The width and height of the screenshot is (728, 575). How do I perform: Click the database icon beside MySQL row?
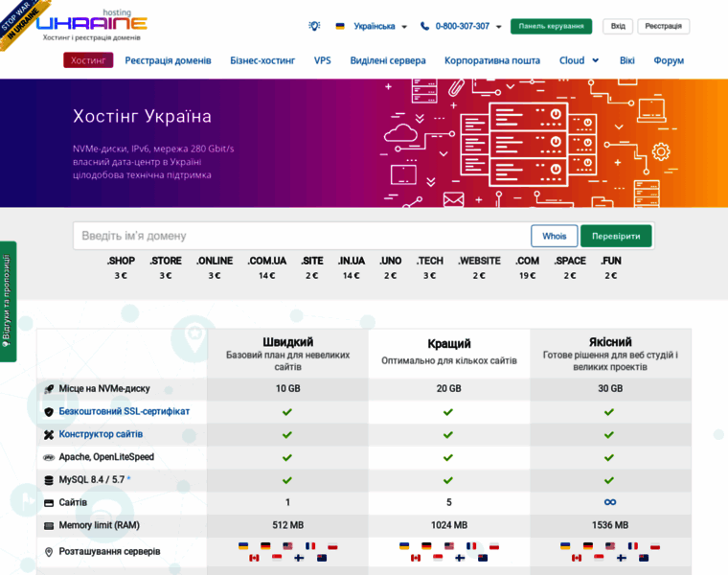coord(49,480)
